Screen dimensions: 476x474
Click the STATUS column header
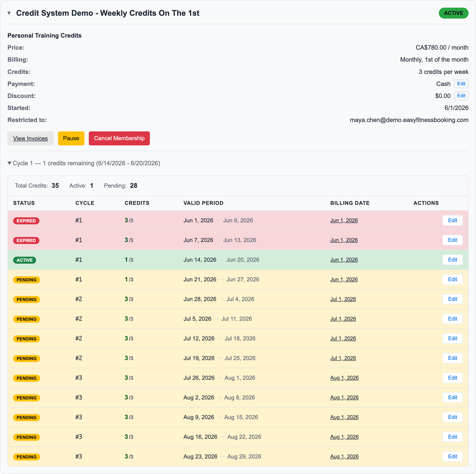(x=24, y=203)
